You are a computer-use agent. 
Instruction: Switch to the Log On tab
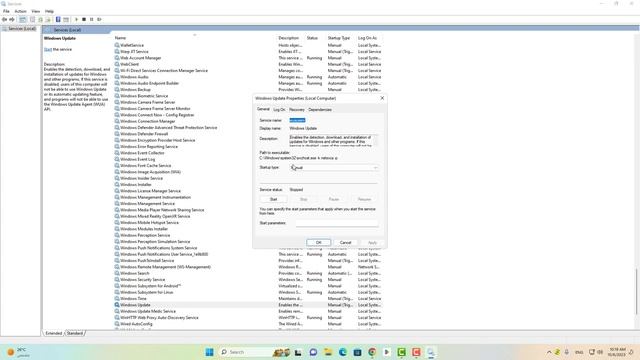click(x=279, y=109)
